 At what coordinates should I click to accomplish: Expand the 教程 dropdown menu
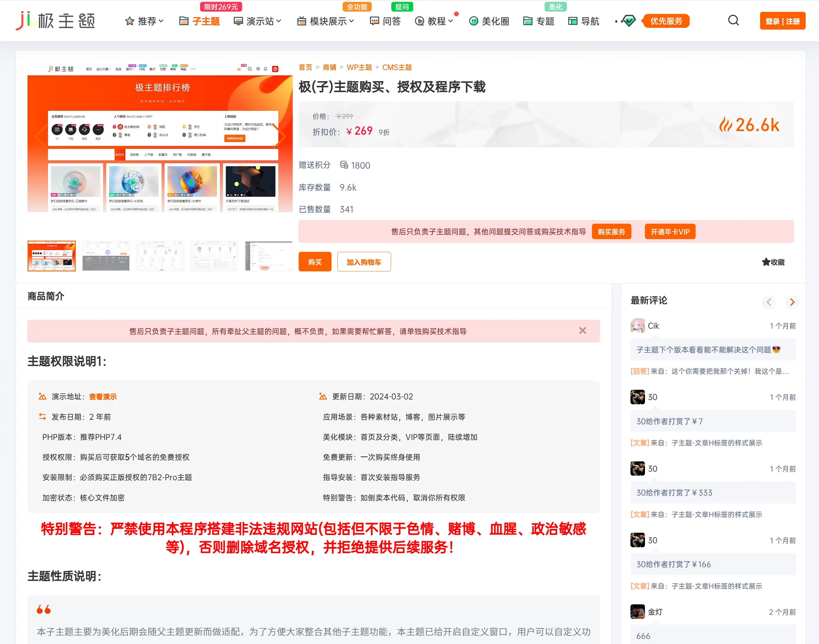pyautogui.click(x=435, y=22)
